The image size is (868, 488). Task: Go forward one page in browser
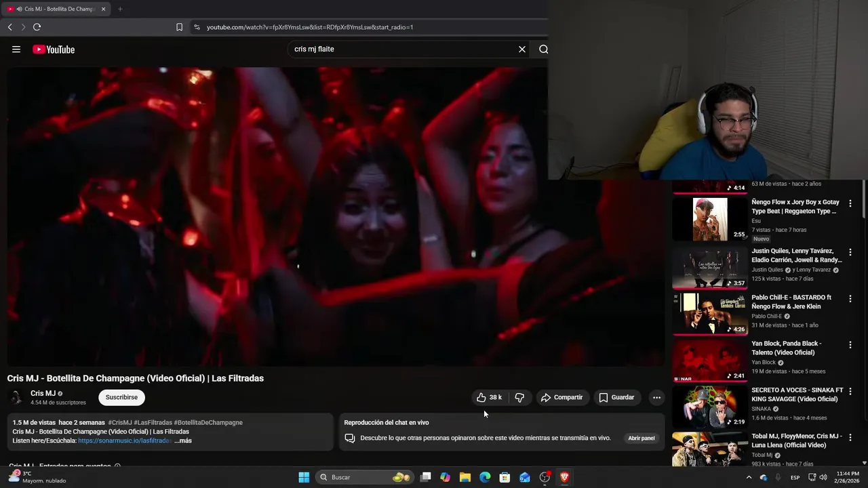[x=23, y=27]
